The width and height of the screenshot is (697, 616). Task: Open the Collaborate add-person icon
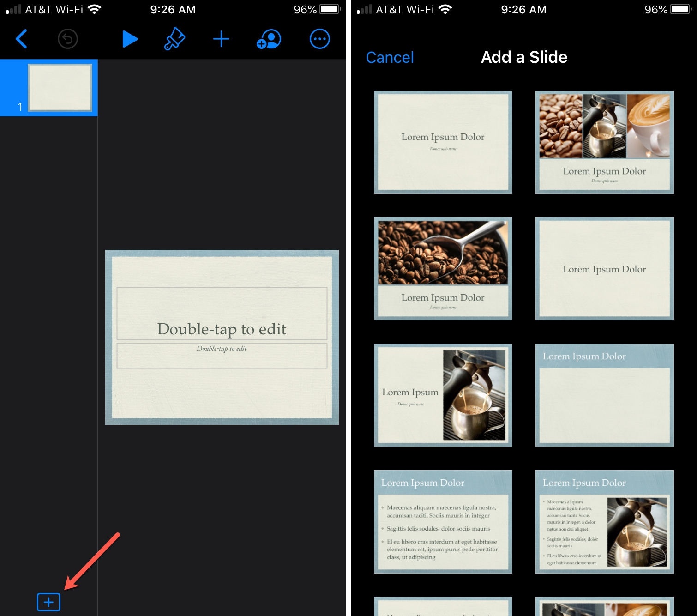(269, 39)
